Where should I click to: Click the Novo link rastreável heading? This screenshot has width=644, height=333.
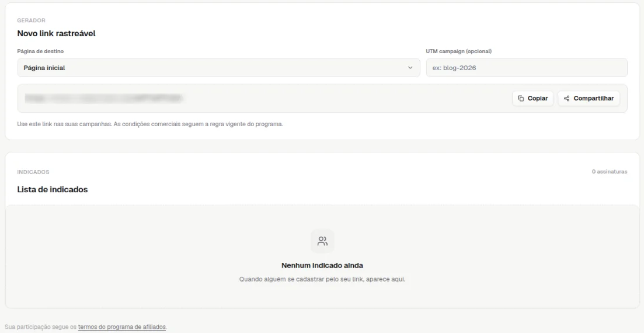[x=56, y=34]
